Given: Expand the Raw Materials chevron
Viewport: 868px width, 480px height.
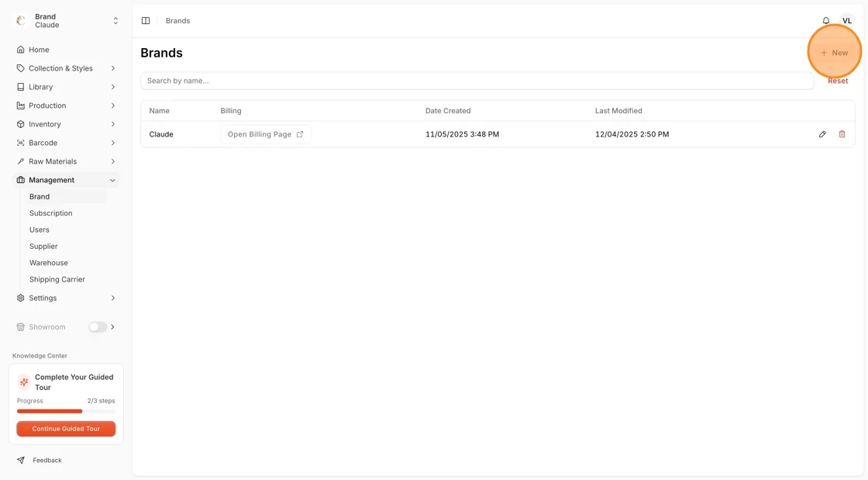Looking at the screenshot, I should click(113, 161).
